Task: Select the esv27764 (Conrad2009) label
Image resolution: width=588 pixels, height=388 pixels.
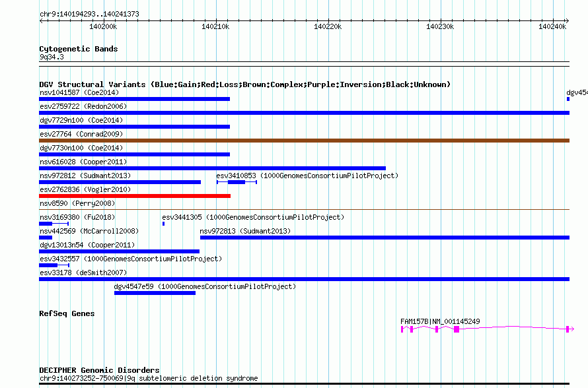Action: click(81, 134)
